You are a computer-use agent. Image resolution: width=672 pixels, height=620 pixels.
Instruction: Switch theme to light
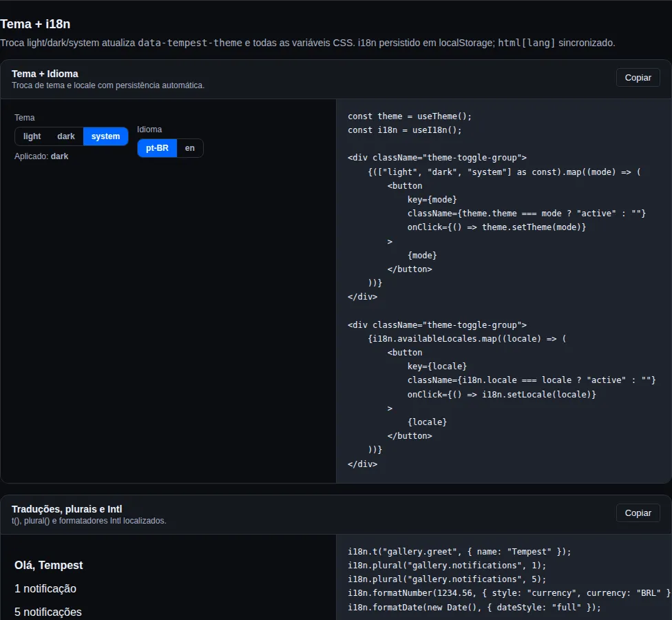[32, 136]
